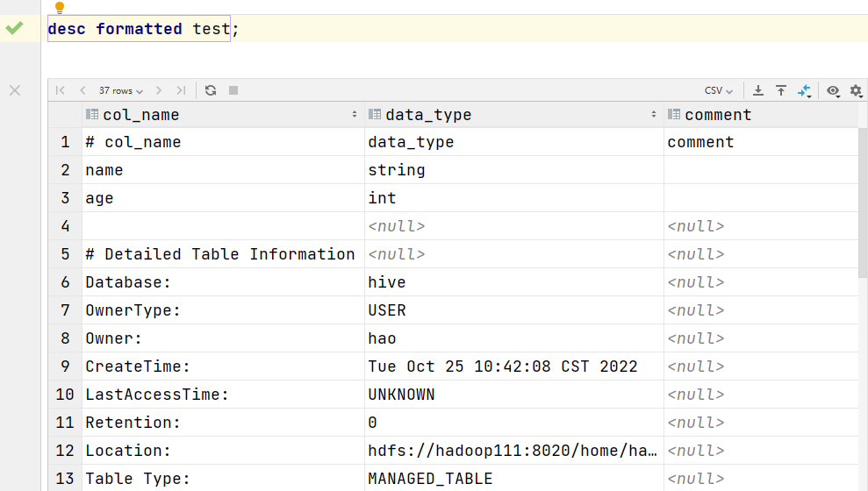Click the compare data icon
Screen dimensions: 868x491
click(804, 90)
